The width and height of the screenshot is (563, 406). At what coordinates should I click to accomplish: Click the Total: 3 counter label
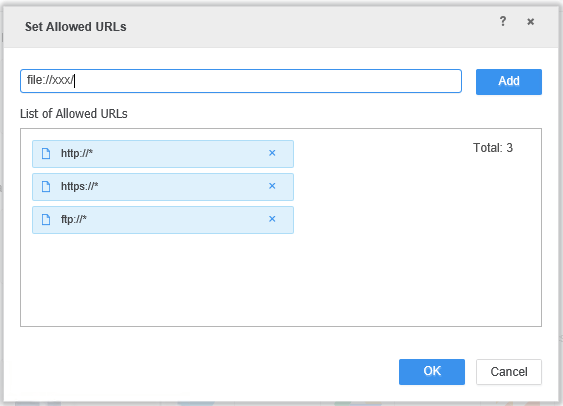(493, 148)
